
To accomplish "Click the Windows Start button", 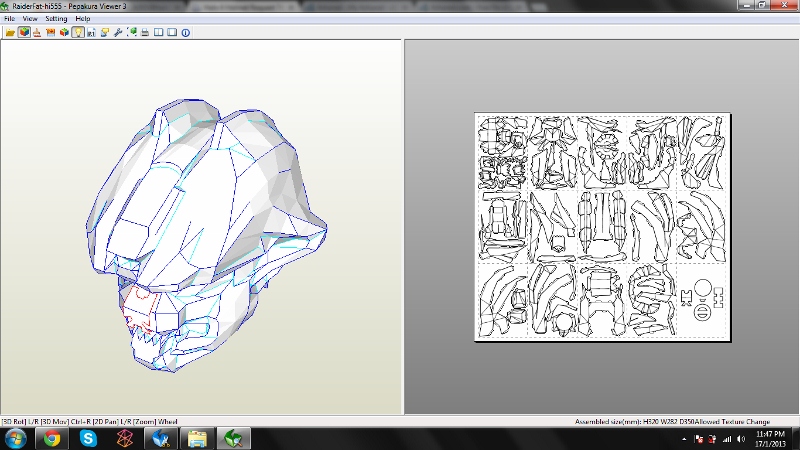I will click(x=15, y=439).
